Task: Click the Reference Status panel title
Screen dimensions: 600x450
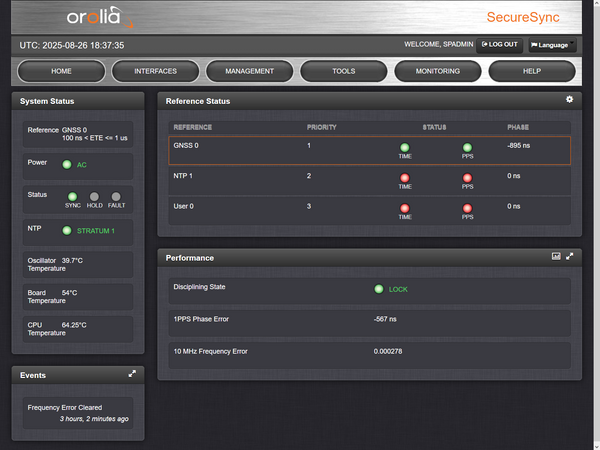Action: pyautogui.click(x=198, y=101)
